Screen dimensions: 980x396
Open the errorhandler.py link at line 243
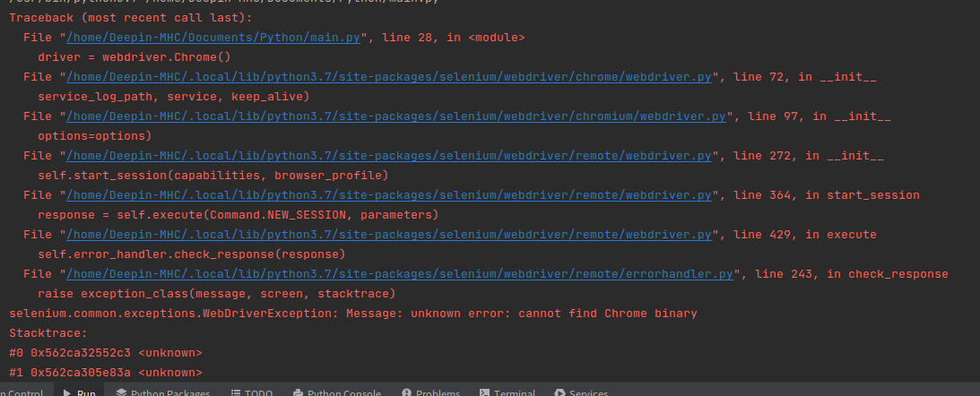click(x=399, y=273)
